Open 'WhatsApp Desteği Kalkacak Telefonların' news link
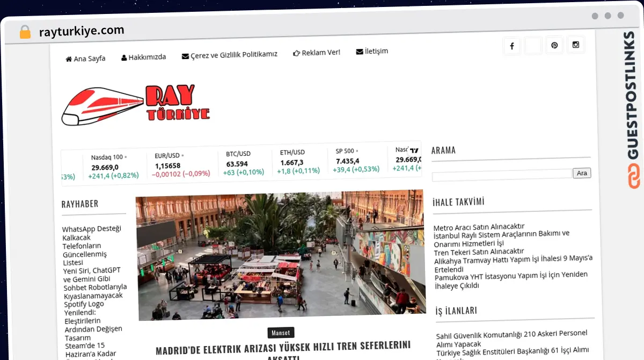Image resolution: width=644 pixels, height=360 pixels. pos(92,246)
